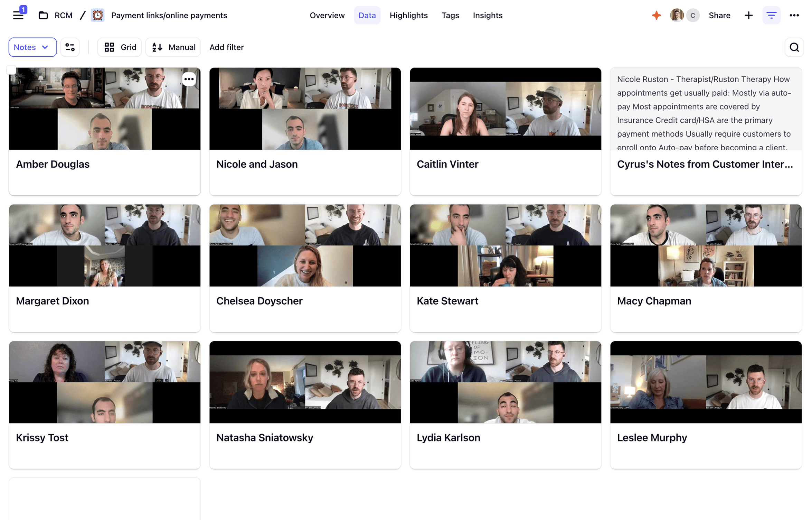
Task: Click the Share button
Action: [x=719, y=15]
